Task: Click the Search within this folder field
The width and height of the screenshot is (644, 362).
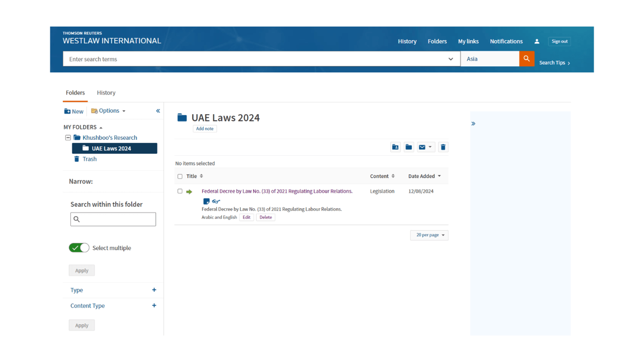Action: pos(113,219)
